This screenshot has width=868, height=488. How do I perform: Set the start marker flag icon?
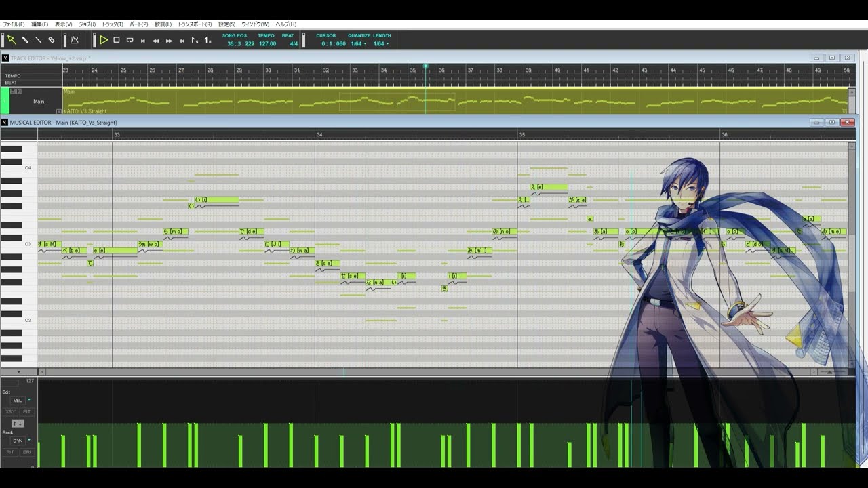pos(195,41)
